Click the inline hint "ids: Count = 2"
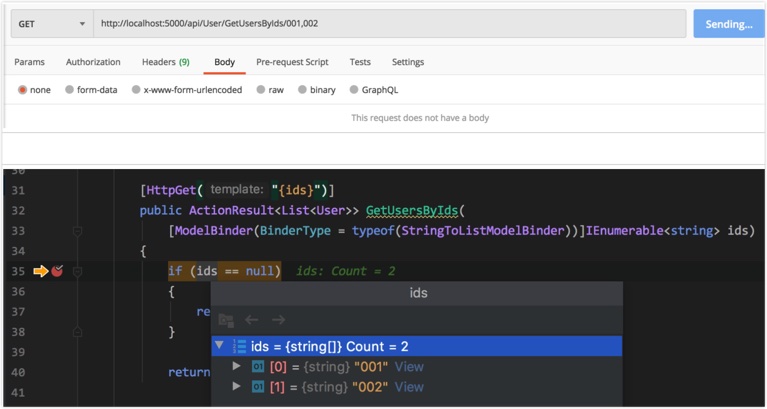 click(x=345, y=271)
